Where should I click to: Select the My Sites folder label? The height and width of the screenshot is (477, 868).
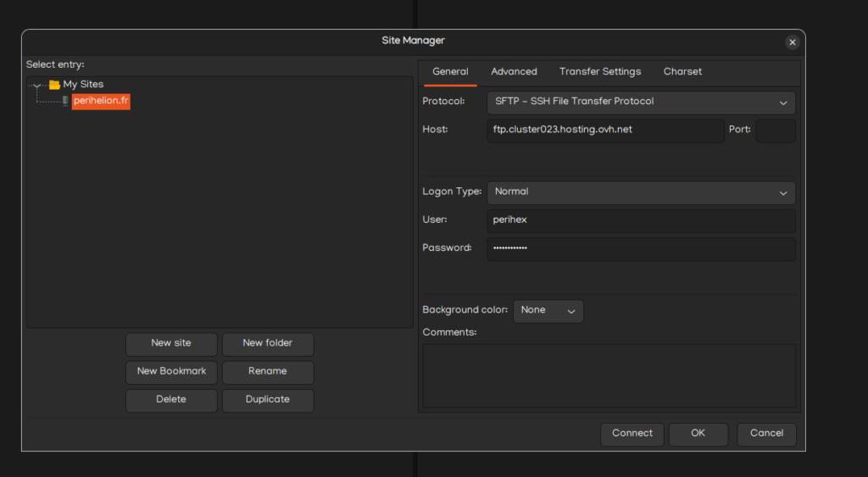(x=83, y=85)
